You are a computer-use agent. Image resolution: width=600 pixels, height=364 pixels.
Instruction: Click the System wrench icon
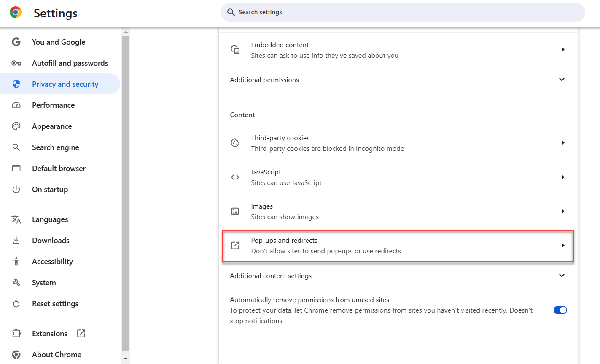16,283
